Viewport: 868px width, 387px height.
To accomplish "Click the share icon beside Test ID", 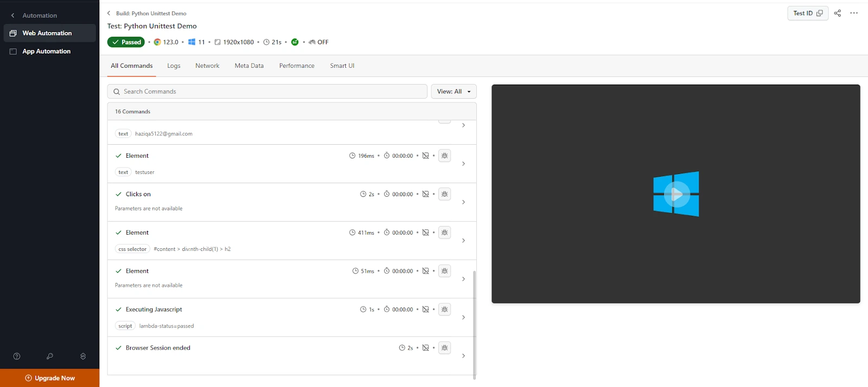I will [x=838, y=13].
